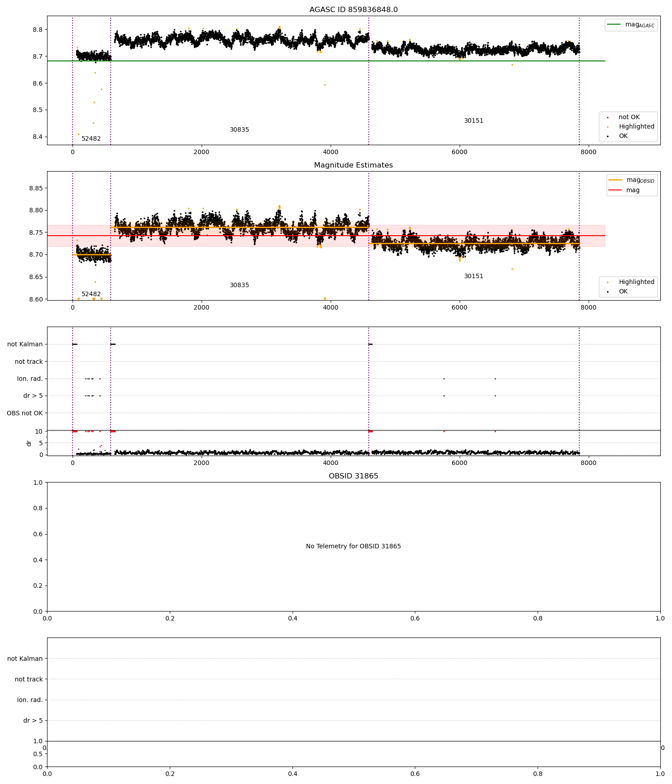Click the 8.85 y-axis tick in Magnitude Estimates
The height and width of the screenshot is (784, 672).
(36, 188)
